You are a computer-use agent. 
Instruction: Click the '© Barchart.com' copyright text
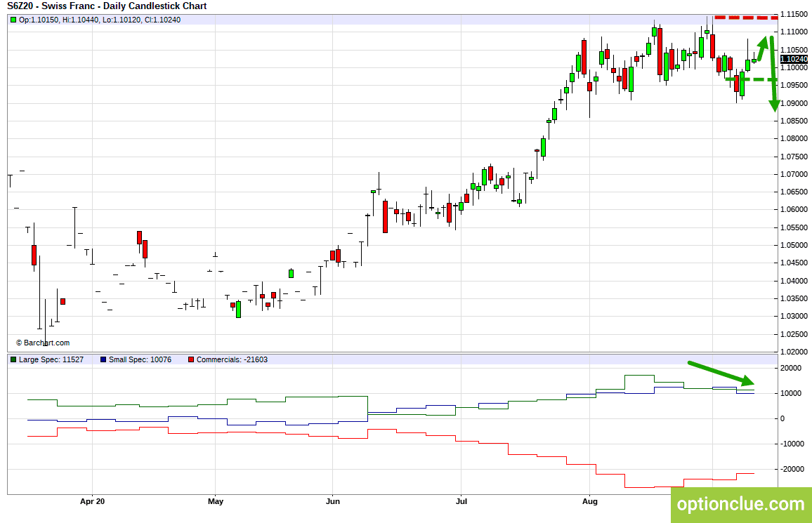[x=43, y=343]
